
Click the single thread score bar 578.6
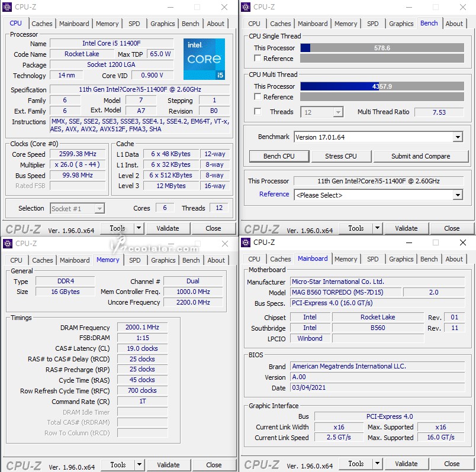pos(382,48)
